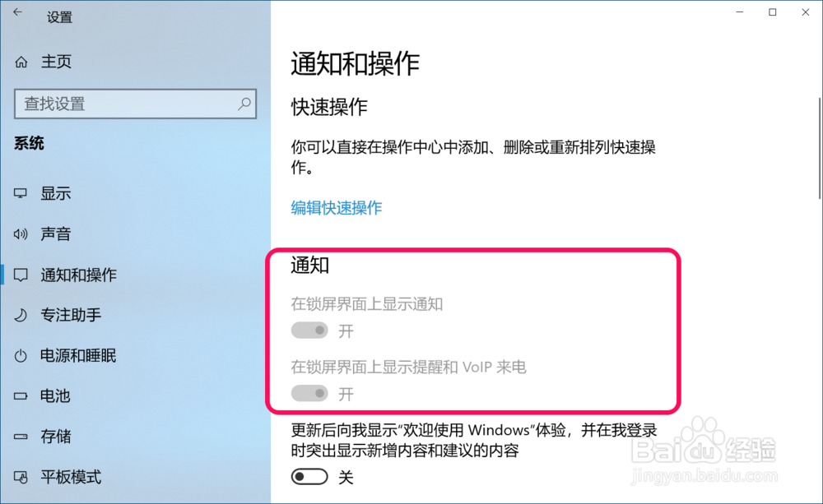Click the focus assist moon icon
823x504 pixels.
tap(21, 315)
